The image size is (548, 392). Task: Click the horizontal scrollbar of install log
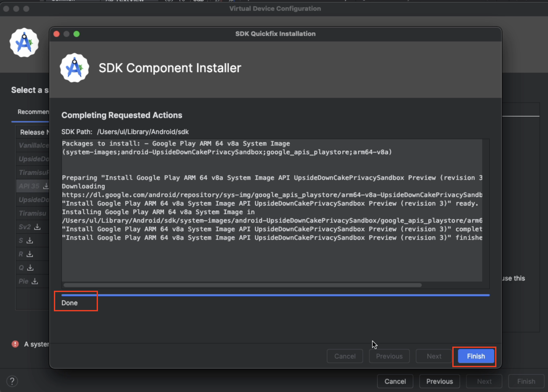pyautogui.click(x=243, y=285)
